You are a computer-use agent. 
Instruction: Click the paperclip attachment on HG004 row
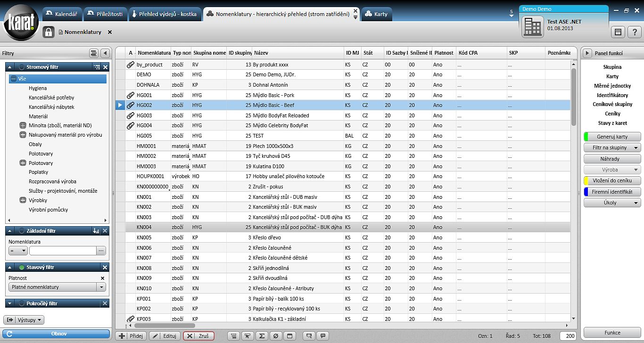click(131, 125)
